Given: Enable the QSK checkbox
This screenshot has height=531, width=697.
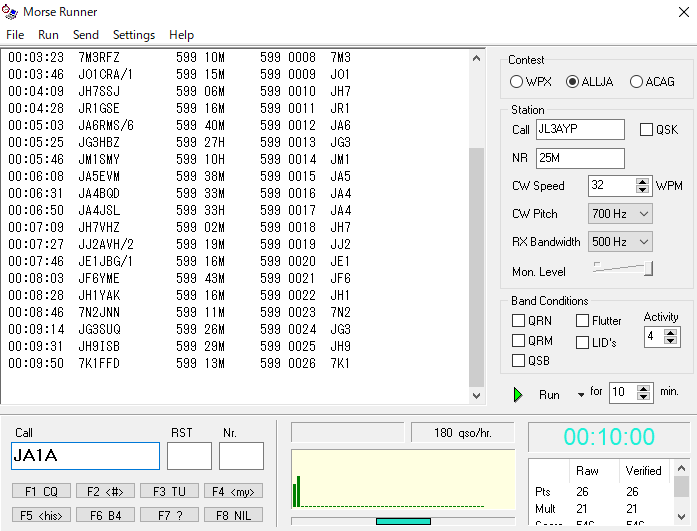Looking at the screenshot, I should (x=646, y=130).
